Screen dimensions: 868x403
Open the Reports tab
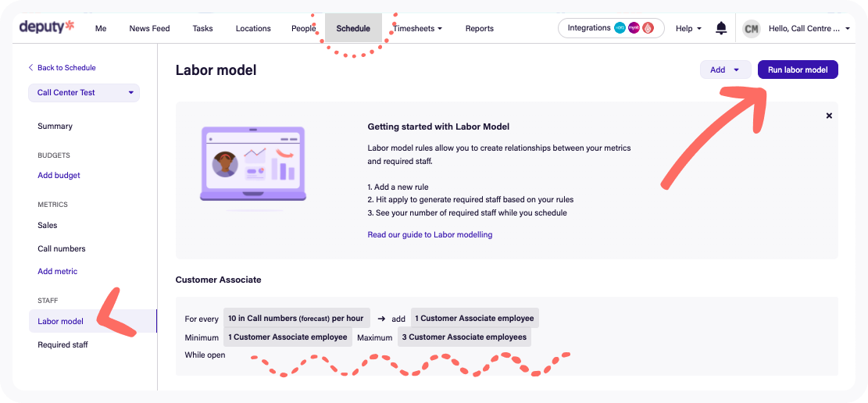point(480,28)
